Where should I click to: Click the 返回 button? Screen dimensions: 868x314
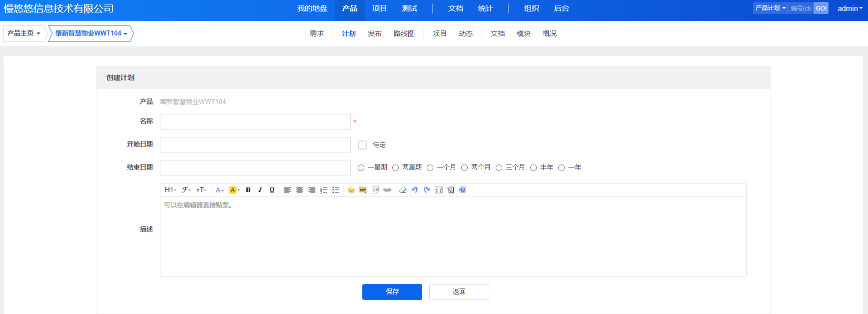(x=459, y=292)
